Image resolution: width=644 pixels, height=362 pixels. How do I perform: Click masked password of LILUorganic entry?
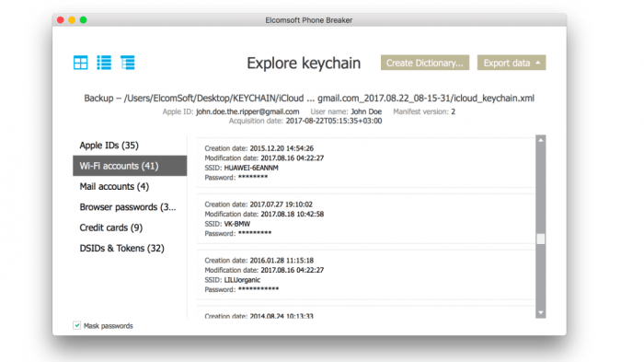tap(259, 289)
